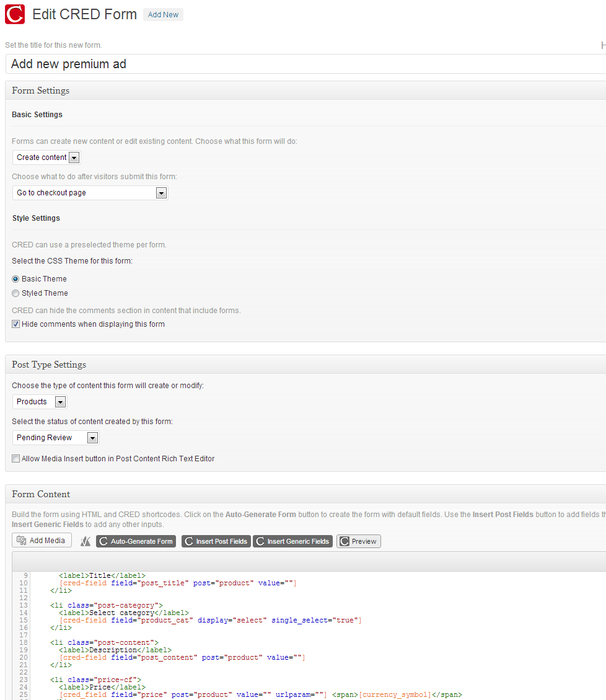
Task: Click the Views icon beside Add Media
Action: tap(86, 541)
